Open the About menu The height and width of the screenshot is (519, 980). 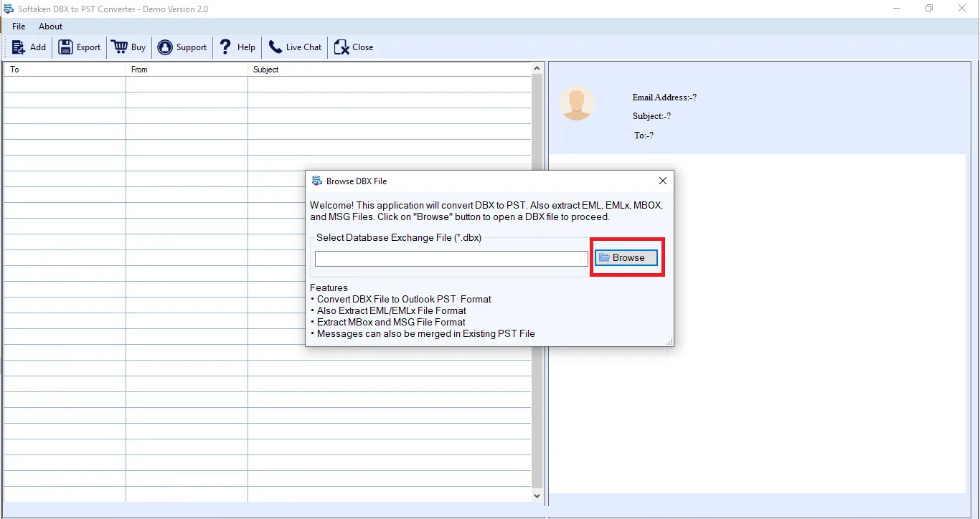click(x=51, y=27)
